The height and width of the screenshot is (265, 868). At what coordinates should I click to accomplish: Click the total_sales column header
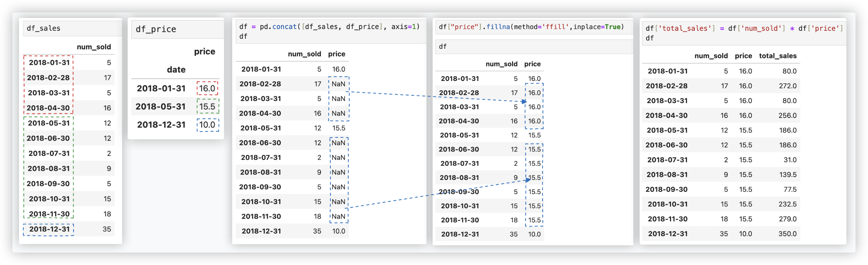(x=777, y=56)
